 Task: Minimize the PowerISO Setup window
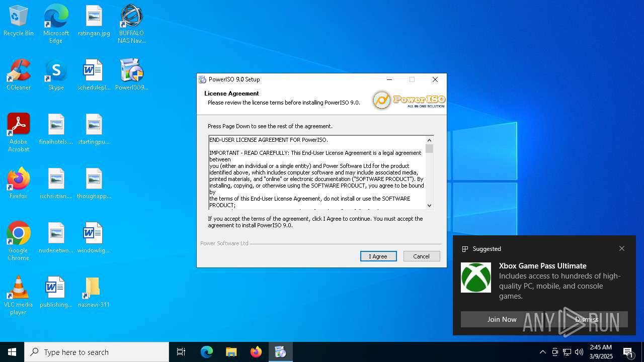[x=389, y=79]
